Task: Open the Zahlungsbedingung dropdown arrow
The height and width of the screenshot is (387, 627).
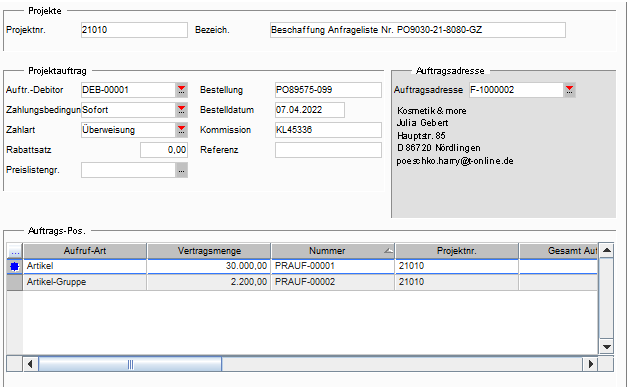Action: pos(182,110)
